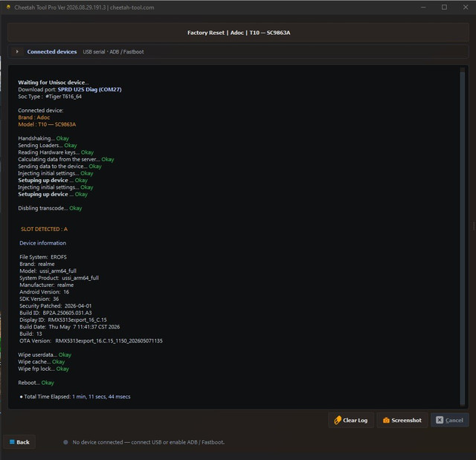Click Sending data to the device line
This screenshot has width=476, height=460.
(x=59, y=166)
